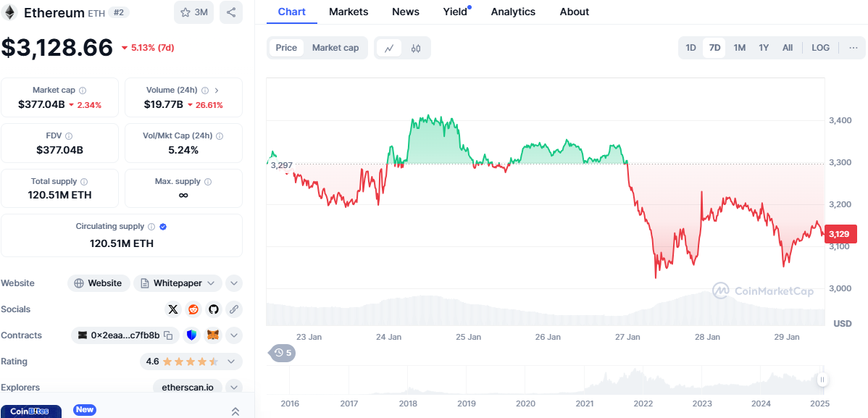The width and height of the screenshot is (868, 418).
Task: Open the share icon button
Action: [231, 12]
